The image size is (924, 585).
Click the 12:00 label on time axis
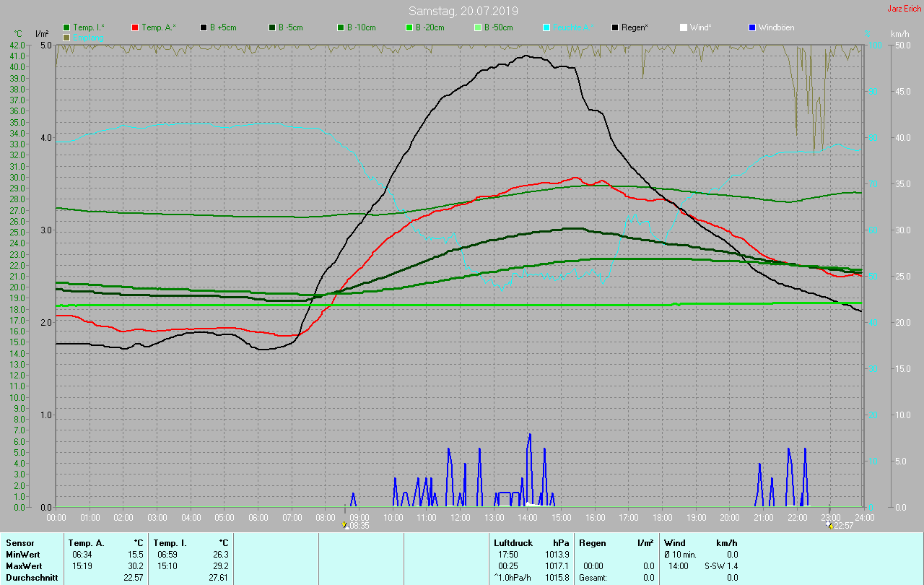[460, 517]
